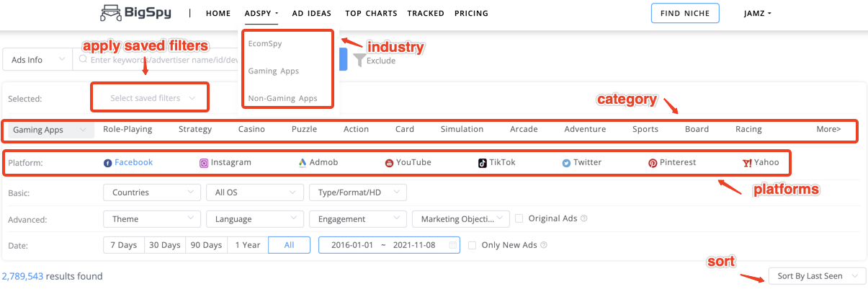
Task: Choose the Admob platform icon
Action: (x=303, y=163)
